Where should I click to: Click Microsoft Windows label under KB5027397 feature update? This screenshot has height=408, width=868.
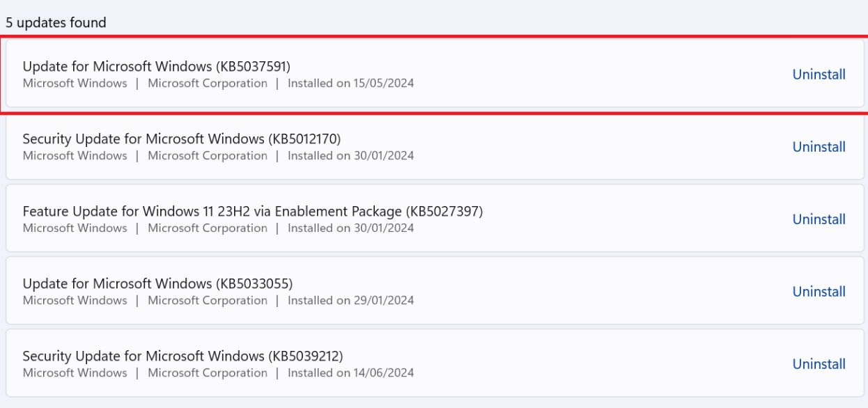coord(75,228)
